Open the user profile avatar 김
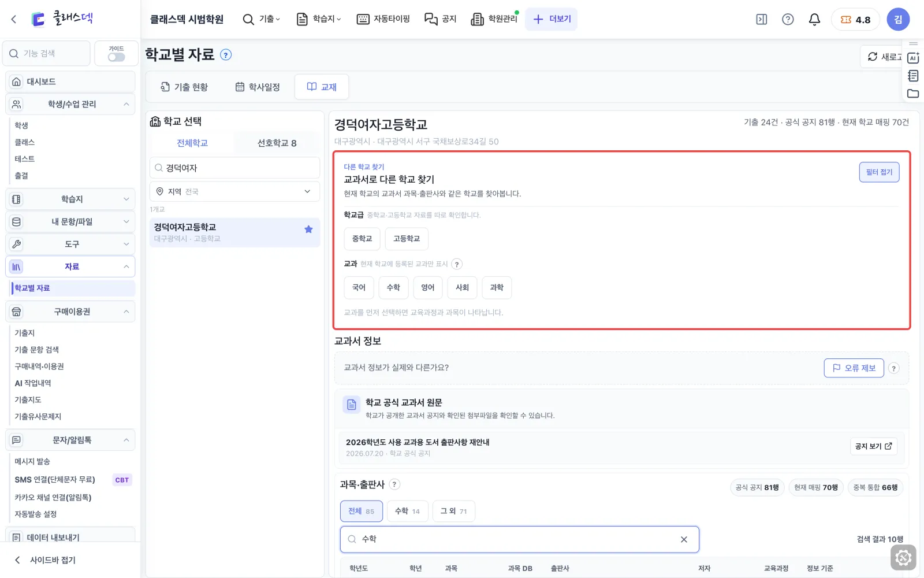 click(x=898, y=19)
